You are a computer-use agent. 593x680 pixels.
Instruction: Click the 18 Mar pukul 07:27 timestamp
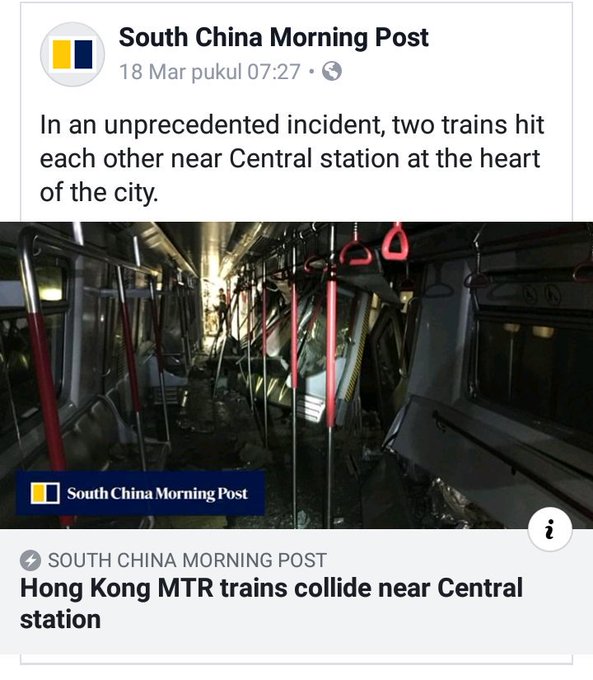tap(210, 72)
